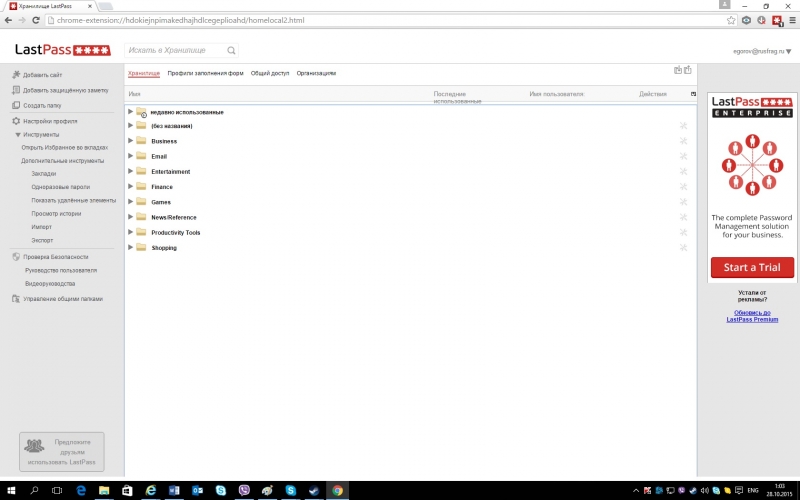The image size is (800, 500).
Task: Open the column options icon in table header
Action: [x=693, y=94]
